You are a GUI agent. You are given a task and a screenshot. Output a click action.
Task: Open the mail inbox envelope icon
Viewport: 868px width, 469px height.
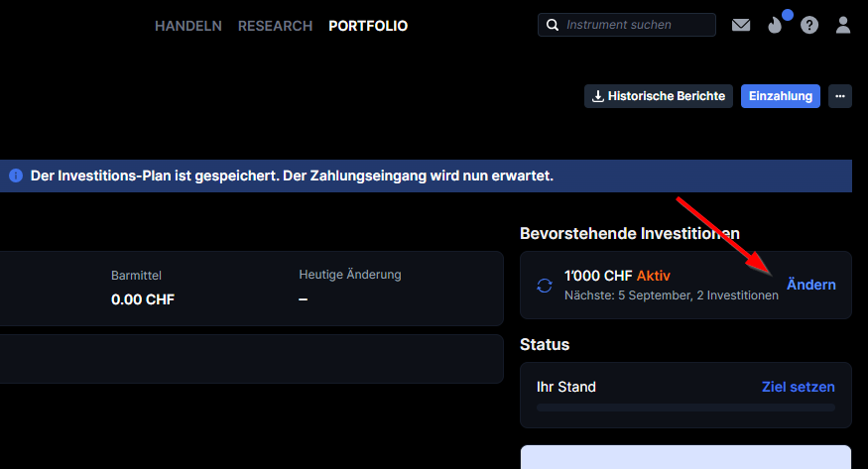741,26
